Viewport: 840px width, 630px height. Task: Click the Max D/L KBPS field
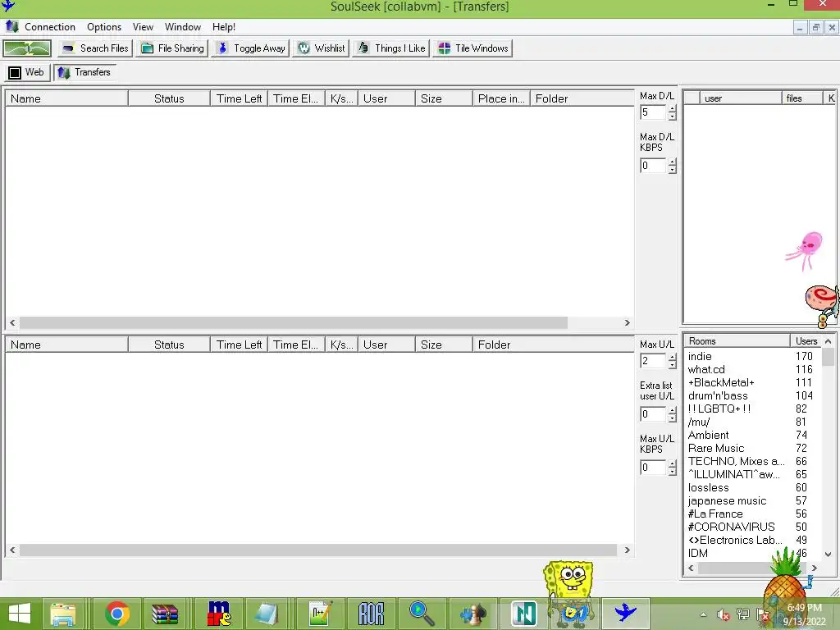(653, 166)
